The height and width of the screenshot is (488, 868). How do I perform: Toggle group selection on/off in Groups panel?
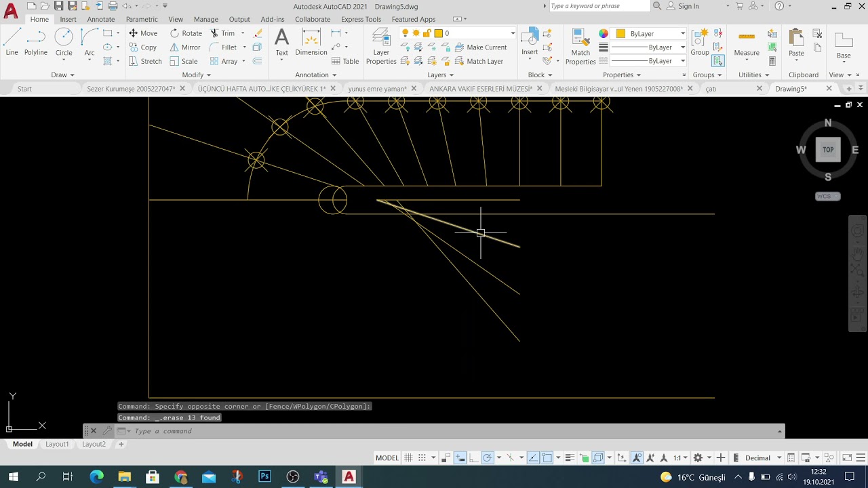click(717, 61)
